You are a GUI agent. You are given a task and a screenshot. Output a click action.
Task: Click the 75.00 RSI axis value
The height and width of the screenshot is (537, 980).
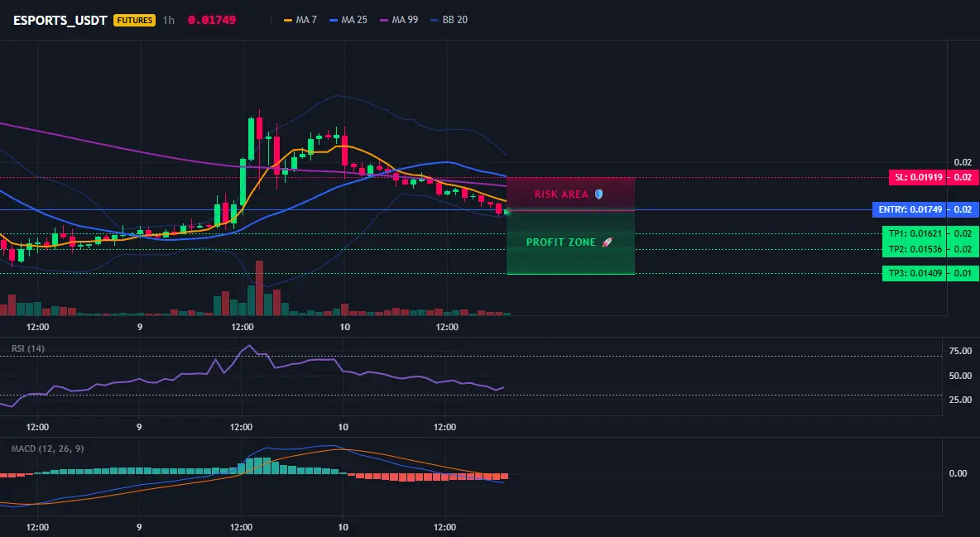(961, 352)
